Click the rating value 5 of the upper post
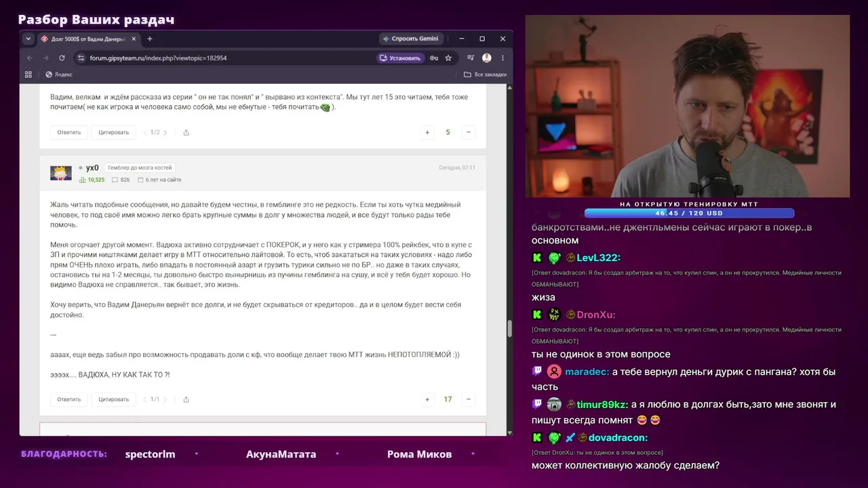 448,132
